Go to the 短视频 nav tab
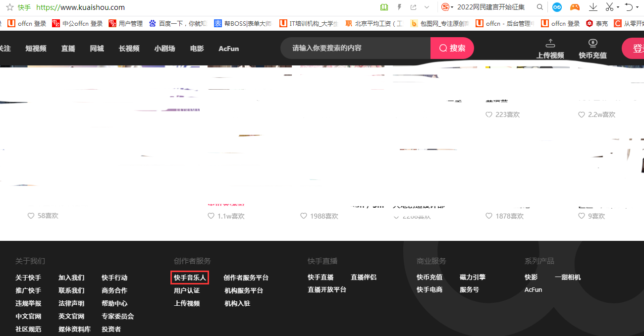644x336 pixels. coord(36,49)
